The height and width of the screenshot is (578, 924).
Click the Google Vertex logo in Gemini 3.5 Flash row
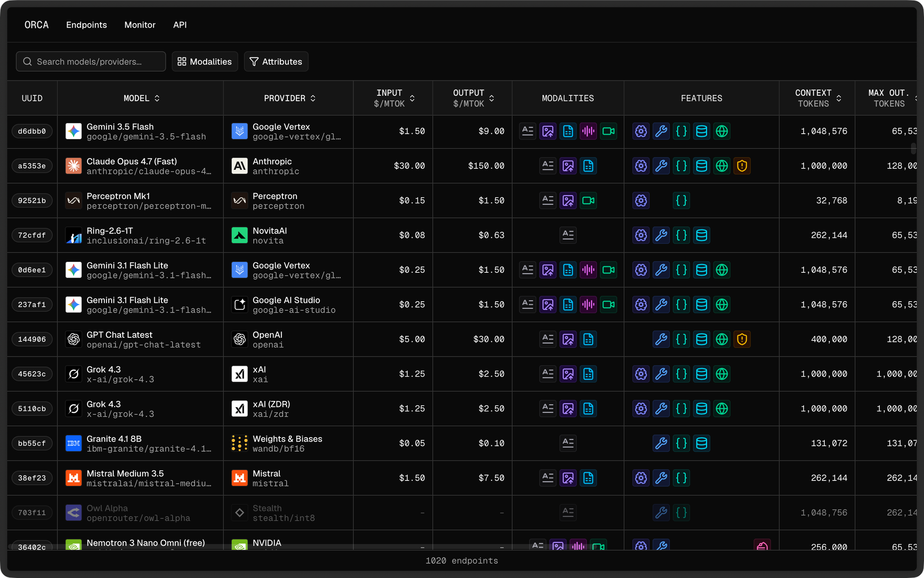coord(240,131)
